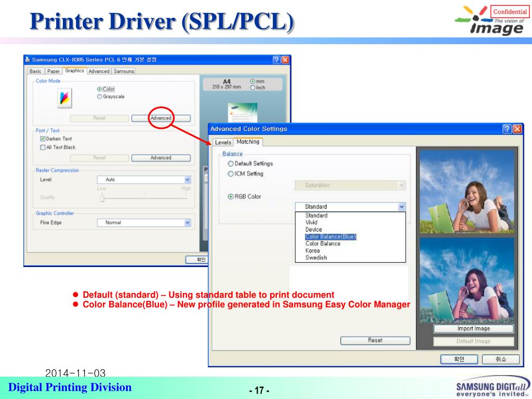Click 확인 in the printer dialog

[x=197, y=260]
